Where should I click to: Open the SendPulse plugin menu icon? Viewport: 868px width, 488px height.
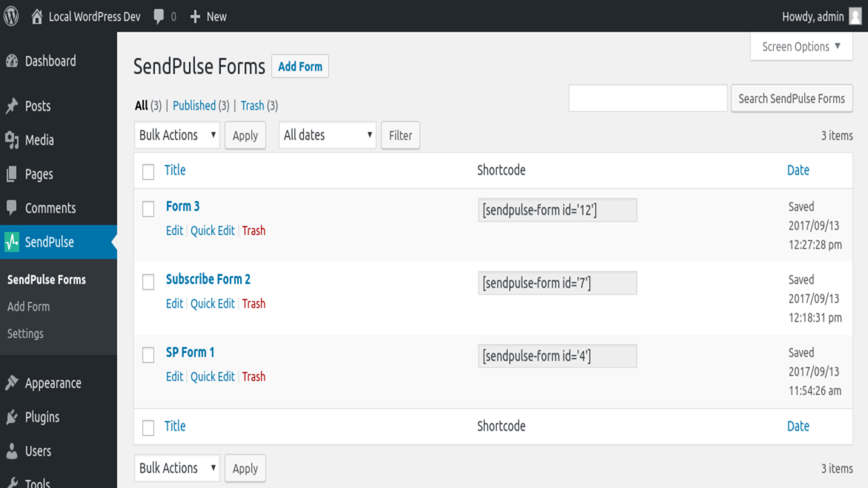12,242
